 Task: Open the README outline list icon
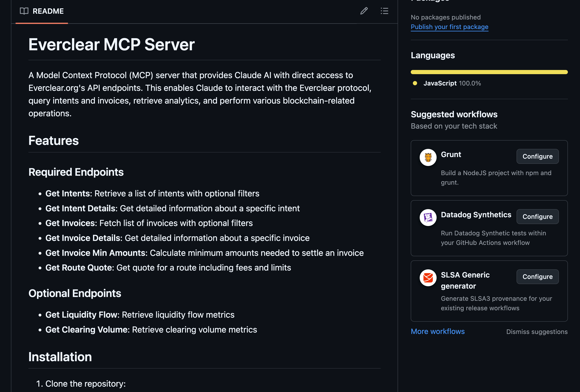(x=384, y=11)
